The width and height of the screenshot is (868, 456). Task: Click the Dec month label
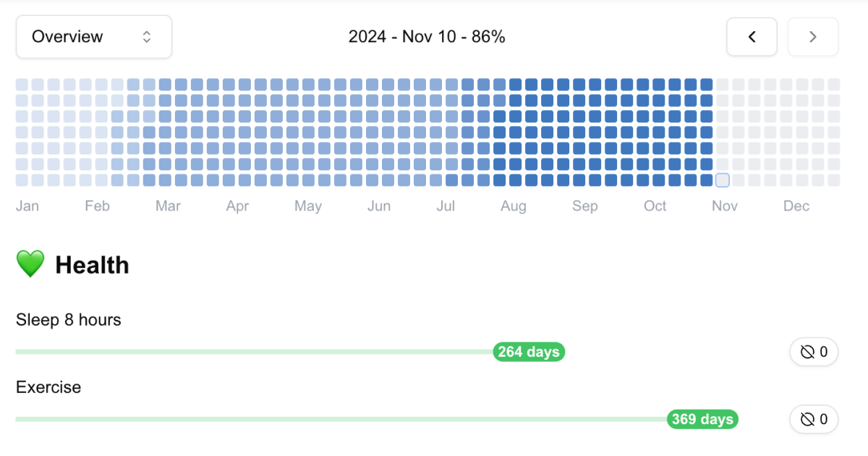796,206
